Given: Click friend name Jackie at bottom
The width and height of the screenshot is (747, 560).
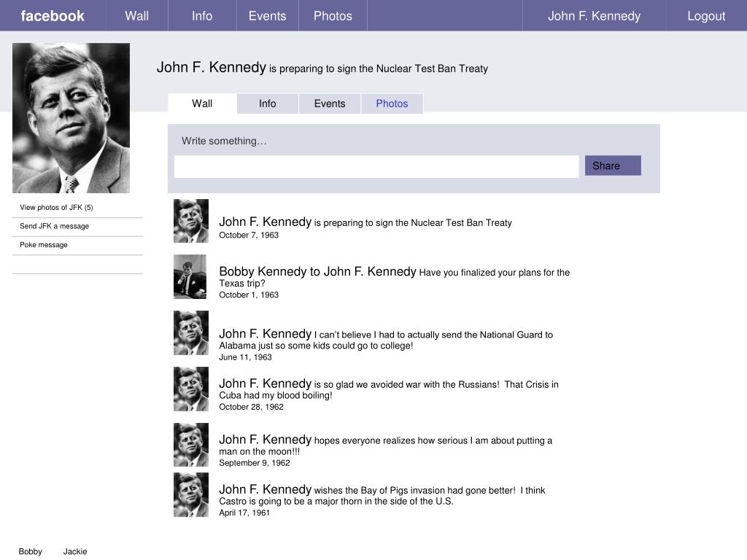Looking at the screenshot, I should (x=75, y=551).
